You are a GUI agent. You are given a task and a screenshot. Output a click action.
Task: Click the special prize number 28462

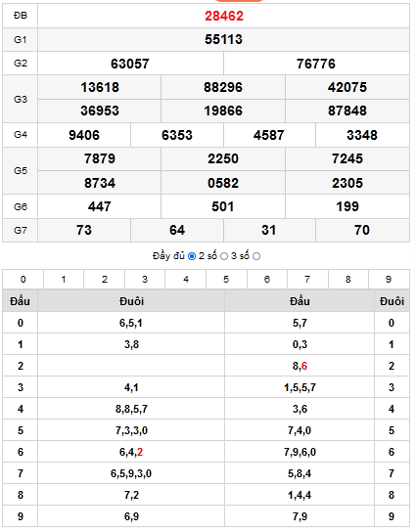click(224, 16)
